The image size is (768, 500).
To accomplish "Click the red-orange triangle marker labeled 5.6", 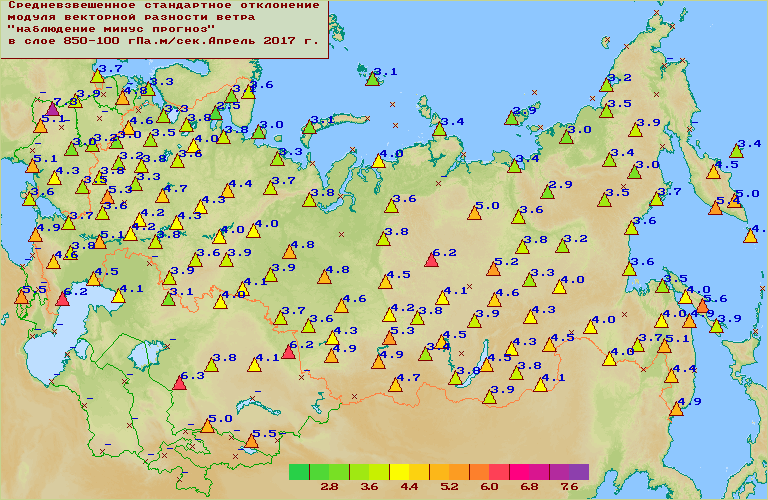I will [x=702, y=306].
